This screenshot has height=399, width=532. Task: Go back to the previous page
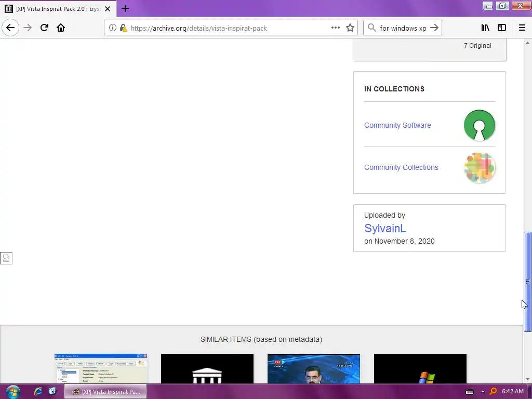(x=10, y=28)
